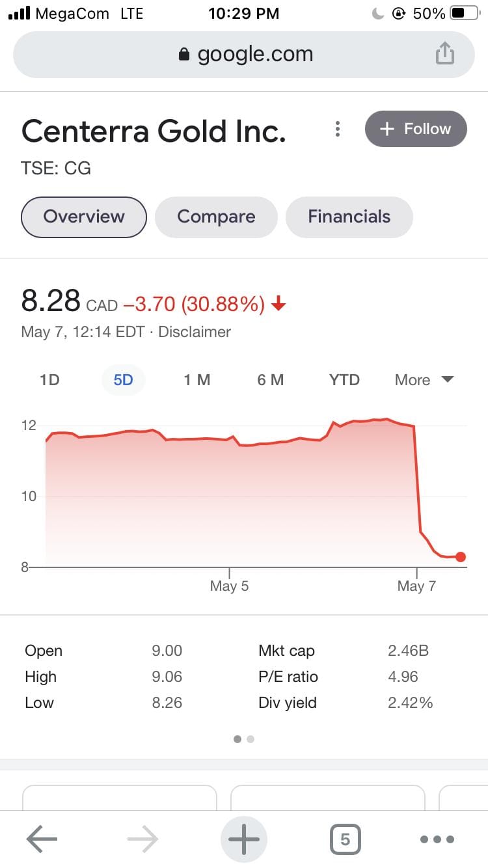Tap the browser back arrow
The image size is (488, 868).
point(42,839)
